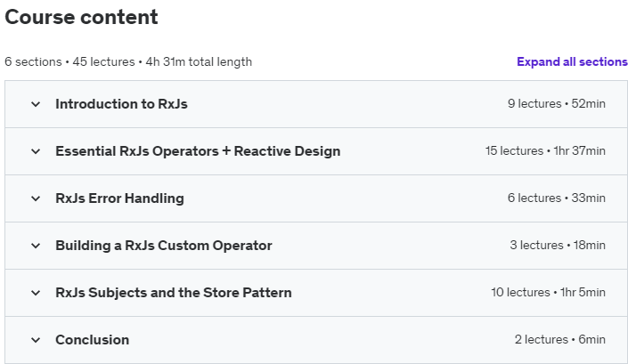Open Building a RxJs Custom Operator title
This screenshot has height=364, width=628.
(x=164, y=246)
